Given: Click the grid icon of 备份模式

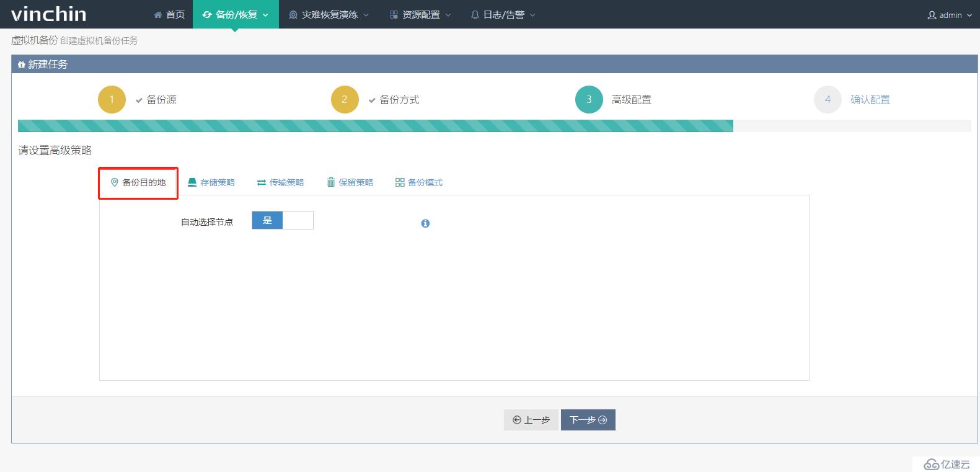Looking at the screenshot, I should tap(400, 182).
